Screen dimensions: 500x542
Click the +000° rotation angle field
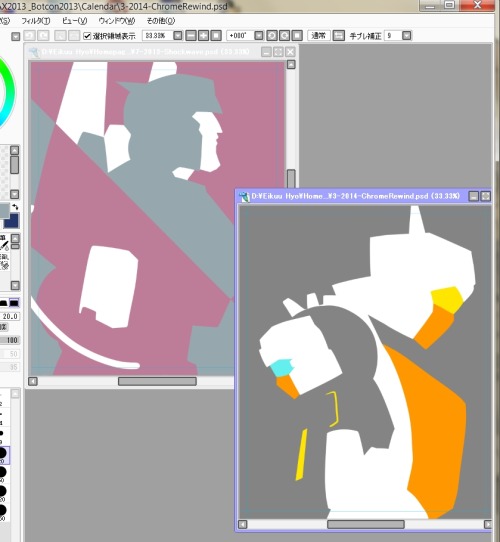click(240, 36)
